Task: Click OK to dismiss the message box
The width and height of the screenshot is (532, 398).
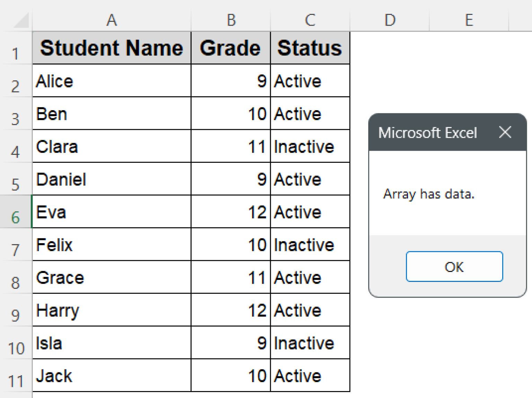Action: (x=454, y=267)
